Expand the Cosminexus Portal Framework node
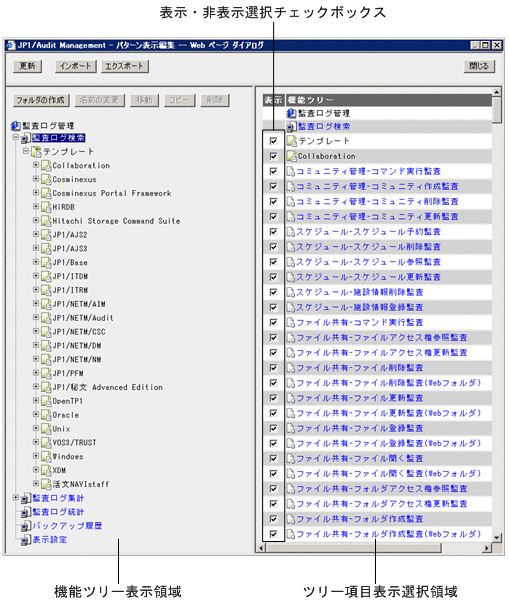 click(x=35, y=193)
